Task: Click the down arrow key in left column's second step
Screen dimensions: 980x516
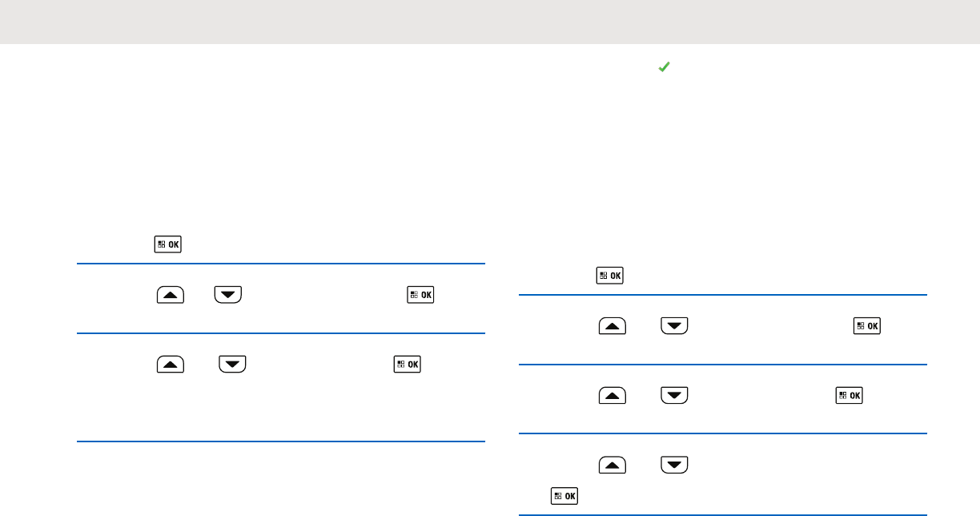Action: click(x=228, y=295)
